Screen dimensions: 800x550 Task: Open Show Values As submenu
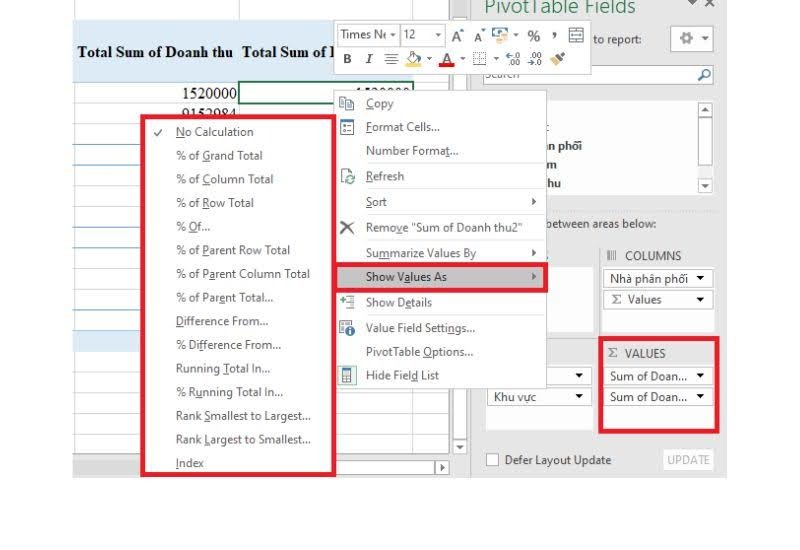[441, 277]
